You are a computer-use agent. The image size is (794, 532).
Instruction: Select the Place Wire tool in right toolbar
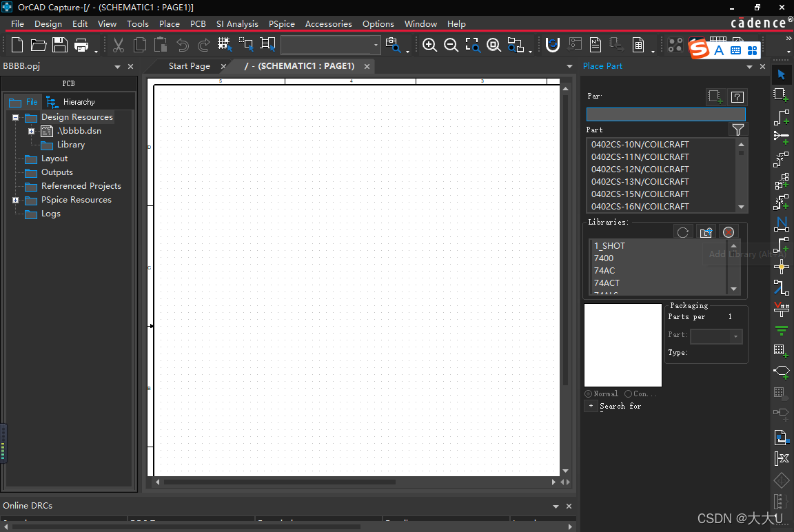click(x=782, y=117)
